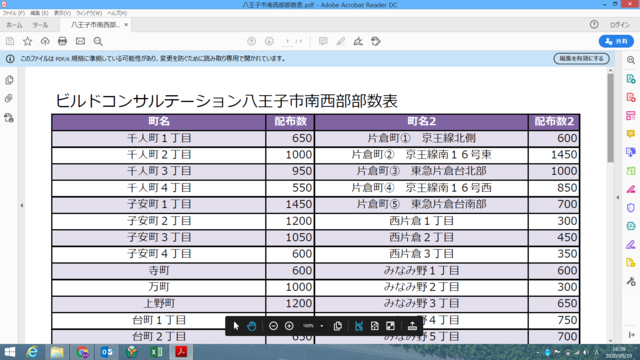Go to next page arrow
This screenshot has height=360, width=640.
269,41
